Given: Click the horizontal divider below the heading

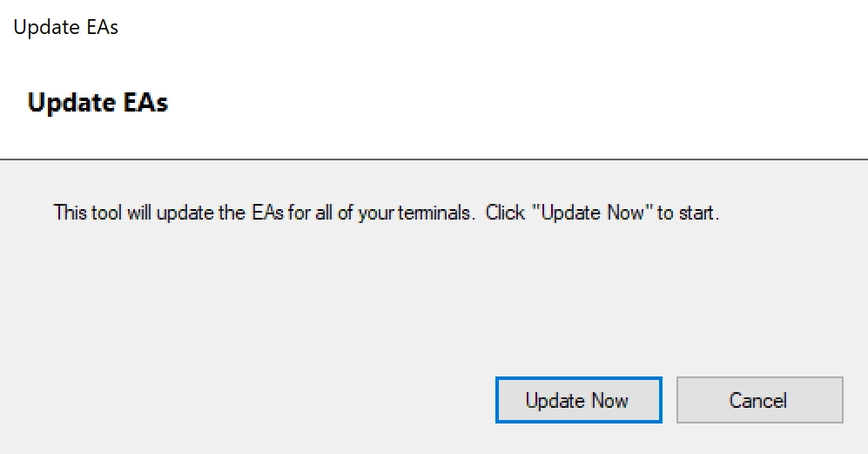Looking at the screenshot, I should point(434,159).
